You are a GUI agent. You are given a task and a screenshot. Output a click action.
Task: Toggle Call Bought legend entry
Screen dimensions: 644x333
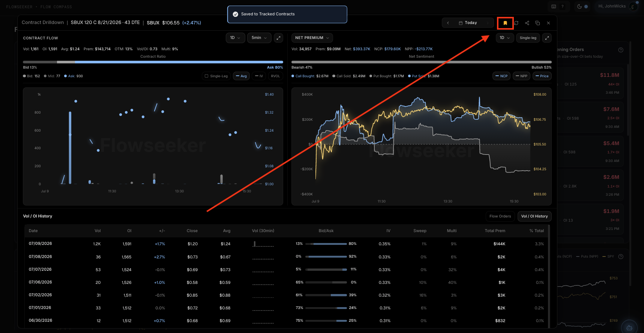(x=310, y=76)
